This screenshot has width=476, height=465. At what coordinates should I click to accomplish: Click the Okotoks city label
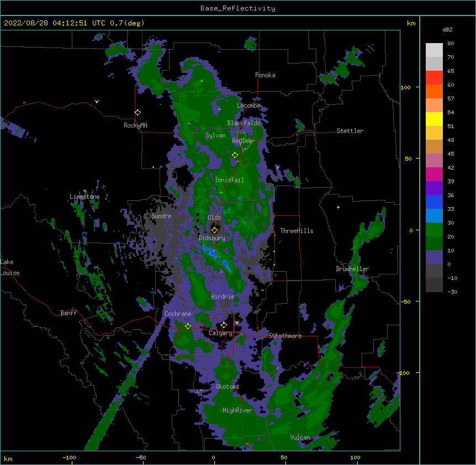tap(228, 387)
